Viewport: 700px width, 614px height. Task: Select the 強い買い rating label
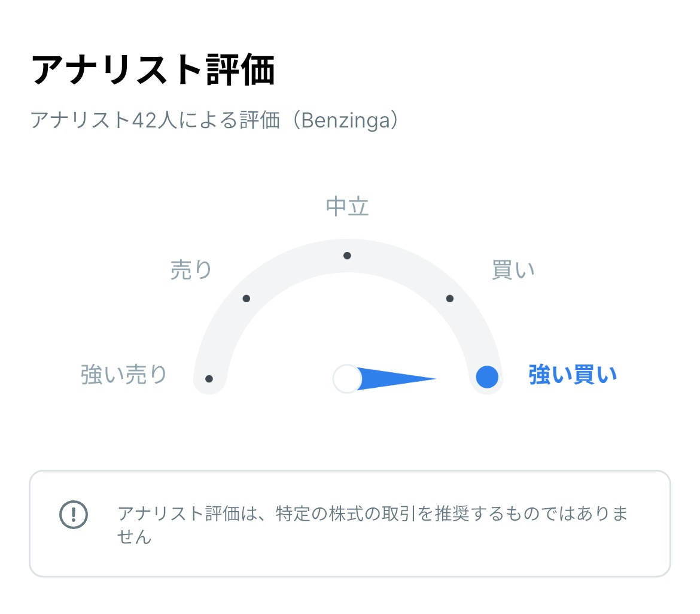pos(573,374)
